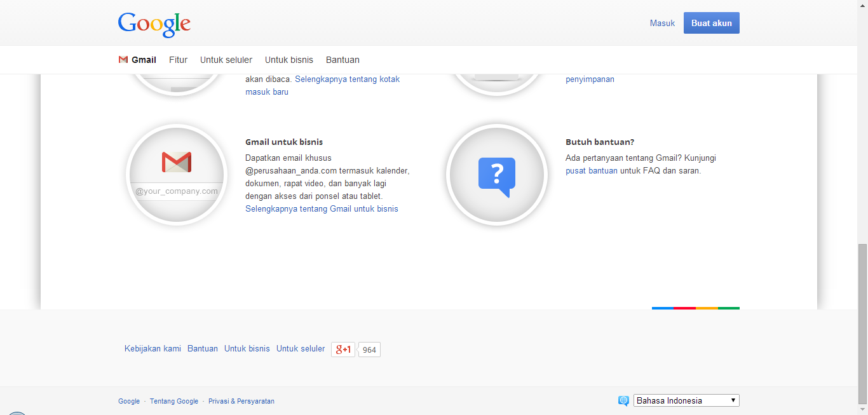868x415 pixels.
Task: Click the Gmail untuk bisnis heading
Action: point(284,142)
